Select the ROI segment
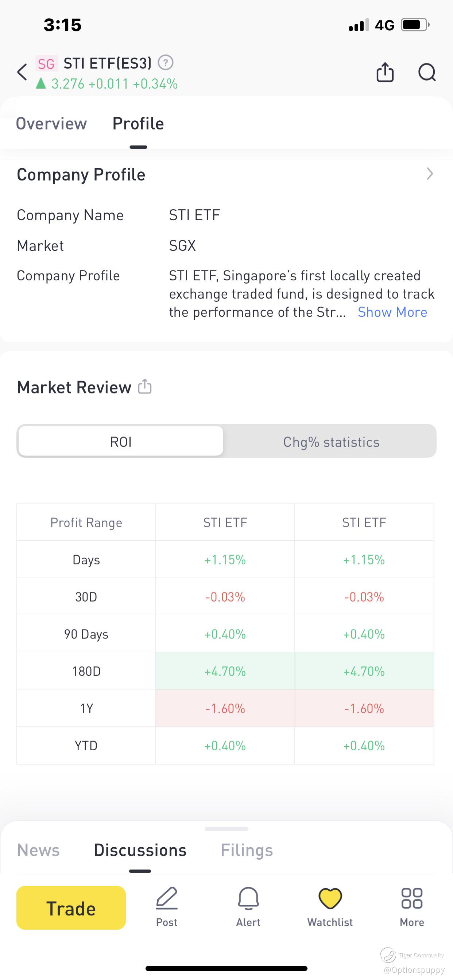The height and width of the screenshot is (980, 453). tap(121, 441)
